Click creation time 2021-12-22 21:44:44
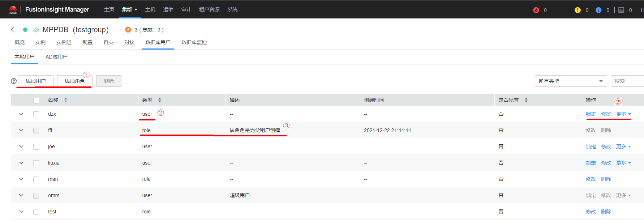Viewport: 644px width, 221px height. pyautogui.click(x=387, y=130)
